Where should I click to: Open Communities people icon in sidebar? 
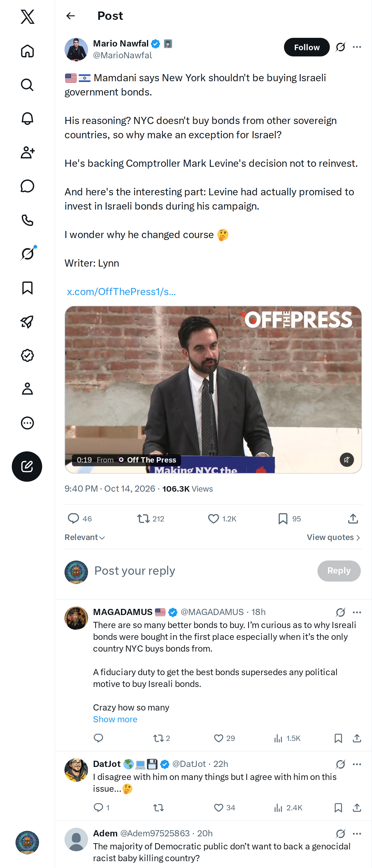pos(27,152)
